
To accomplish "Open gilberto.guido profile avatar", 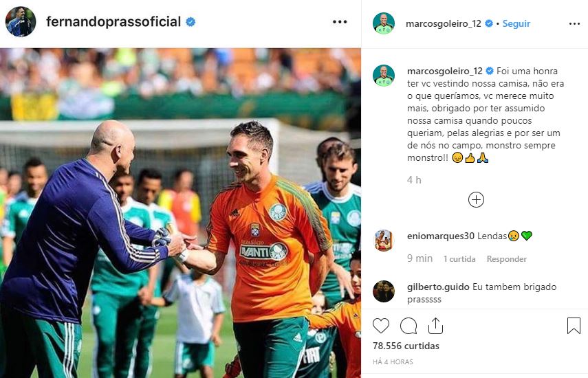I will (384, 291).
